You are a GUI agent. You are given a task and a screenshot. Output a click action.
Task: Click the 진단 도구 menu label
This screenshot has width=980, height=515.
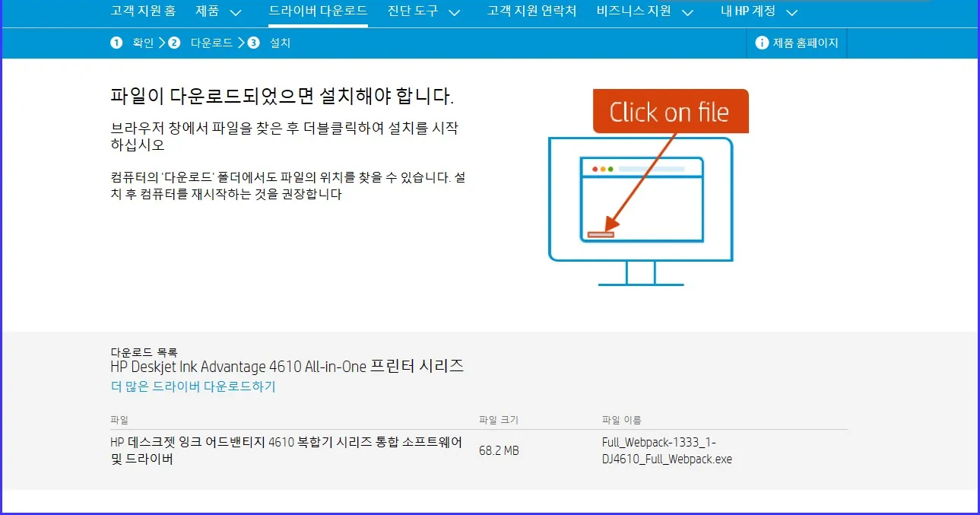413,11
